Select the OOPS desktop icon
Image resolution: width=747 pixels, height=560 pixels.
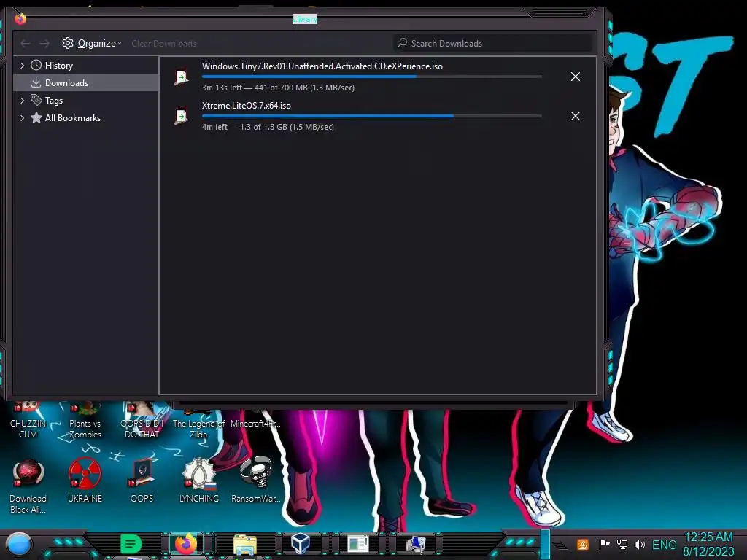pos(142,480)
